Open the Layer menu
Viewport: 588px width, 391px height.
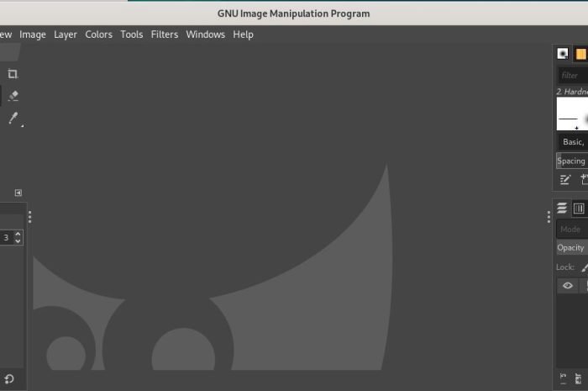coord(66,34)
